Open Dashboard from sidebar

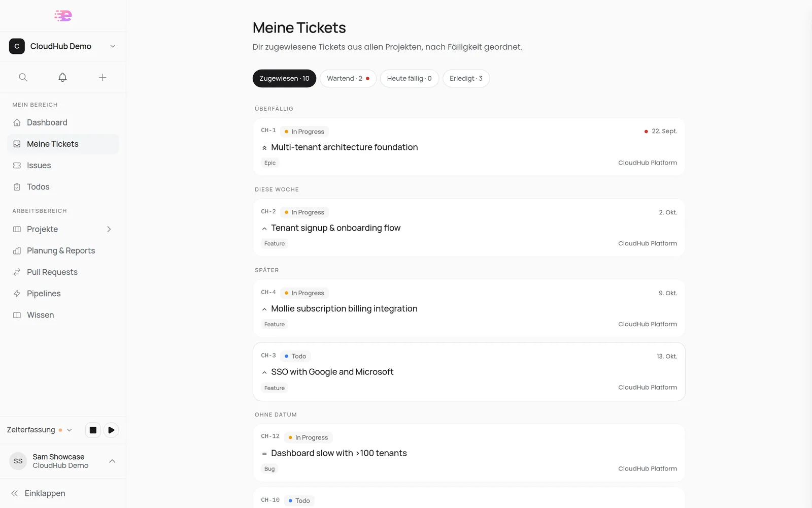pos(63,122)
